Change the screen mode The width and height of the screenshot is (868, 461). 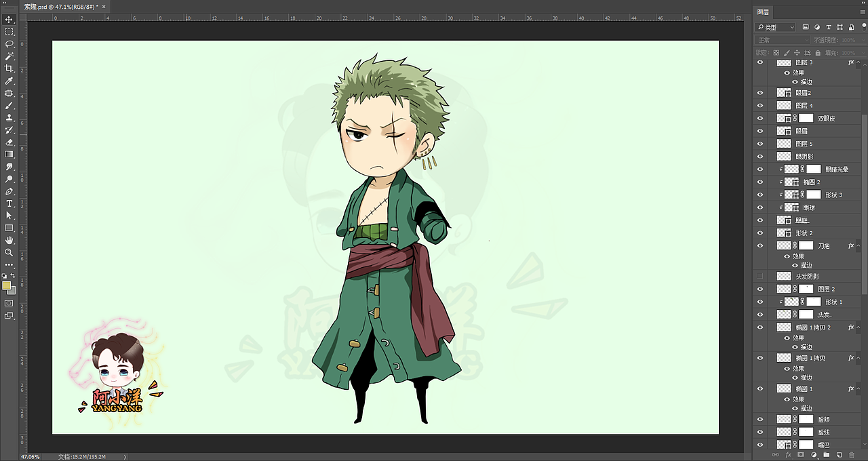[x=9, y=315]
